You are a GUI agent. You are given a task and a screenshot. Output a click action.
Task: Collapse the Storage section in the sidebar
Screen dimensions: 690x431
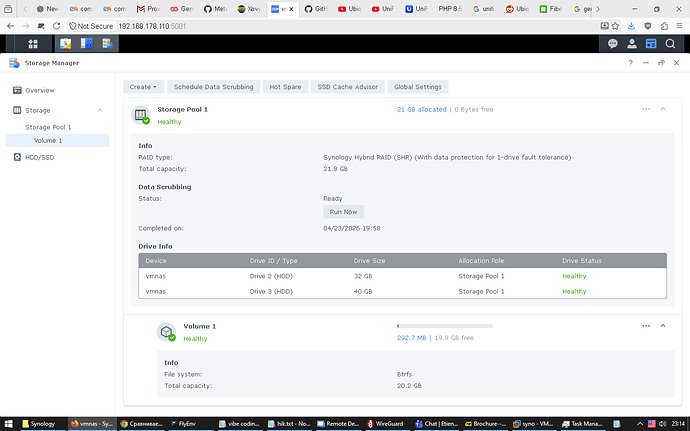(100, 110)
